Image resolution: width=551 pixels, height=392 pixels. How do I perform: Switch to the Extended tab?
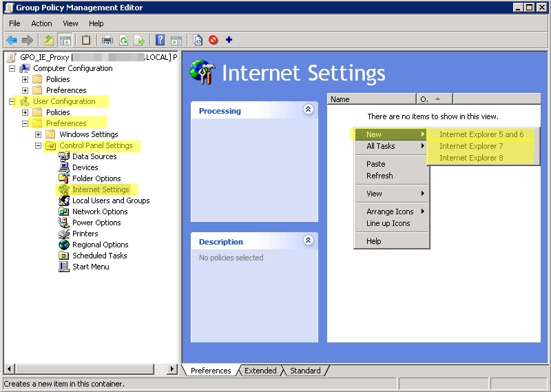point(260,371)
